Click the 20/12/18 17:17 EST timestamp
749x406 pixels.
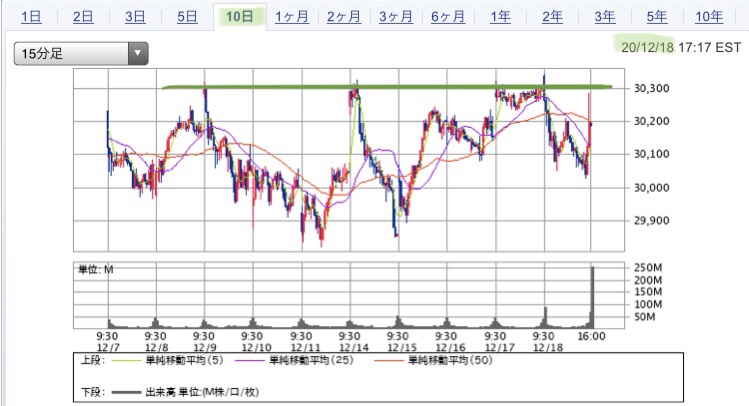click(681, 47)
